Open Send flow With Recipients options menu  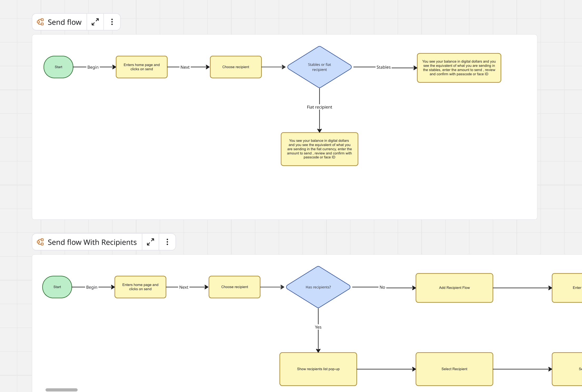click(167, 242)
